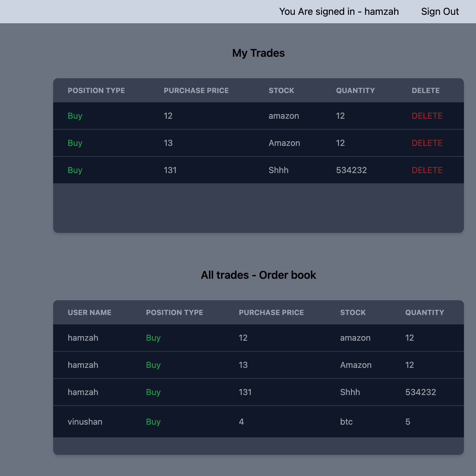Select quantity 12 in order book amazon price-12 row
The height and width of the screenshot is (476, 476).
pos(410,338)
